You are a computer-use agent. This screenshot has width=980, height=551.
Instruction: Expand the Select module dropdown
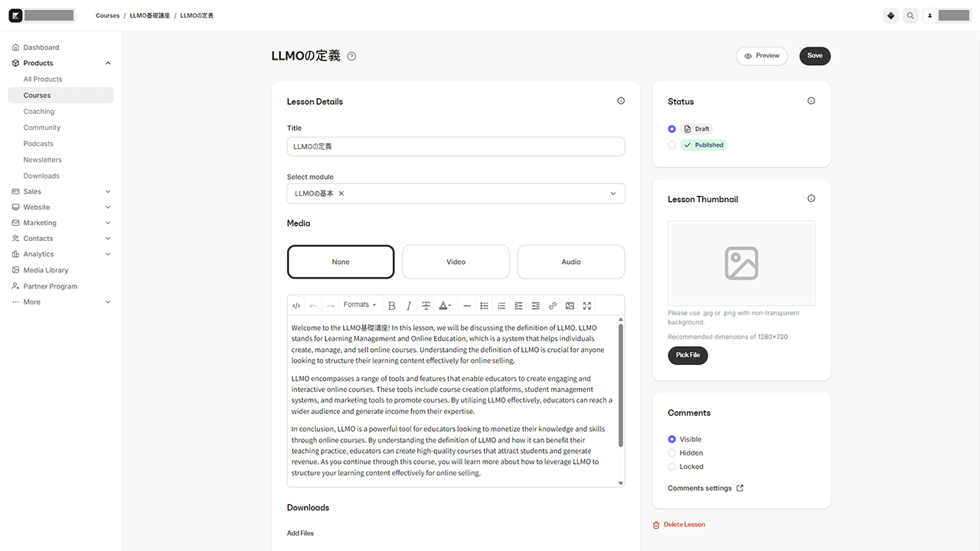click(x=612, y=194)
